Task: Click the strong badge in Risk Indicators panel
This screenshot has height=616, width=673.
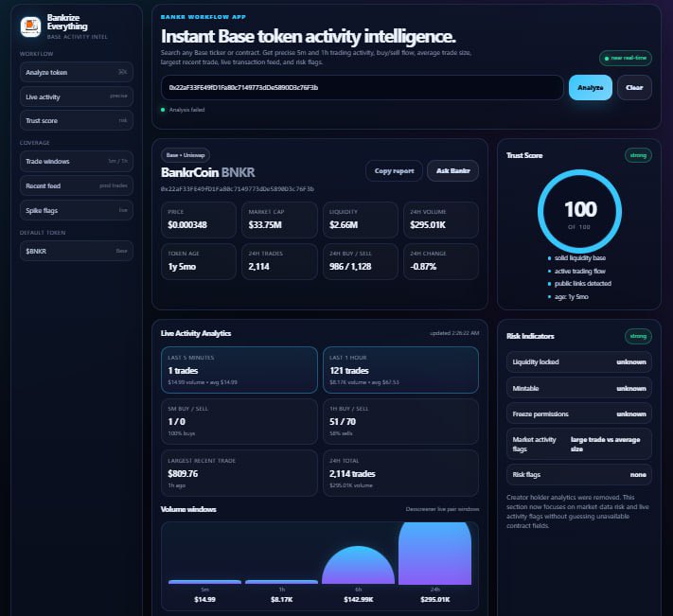Action: click(638, 336)
